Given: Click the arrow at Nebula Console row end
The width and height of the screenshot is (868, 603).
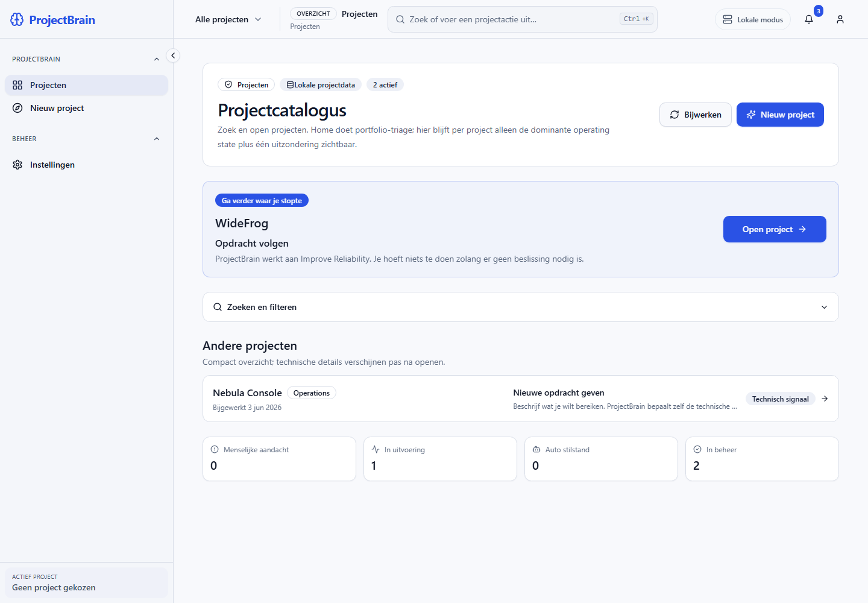Looking at the screenshot, I should (825, 399).
